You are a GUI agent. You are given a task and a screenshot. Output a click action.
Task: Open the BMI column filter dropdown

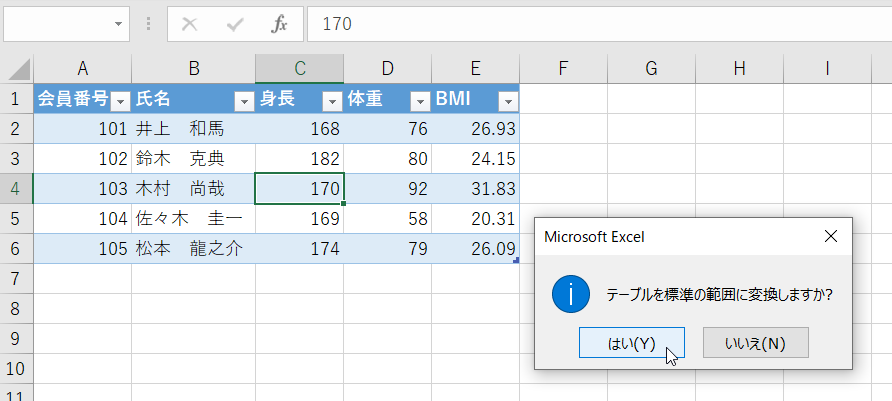(508, 100)
